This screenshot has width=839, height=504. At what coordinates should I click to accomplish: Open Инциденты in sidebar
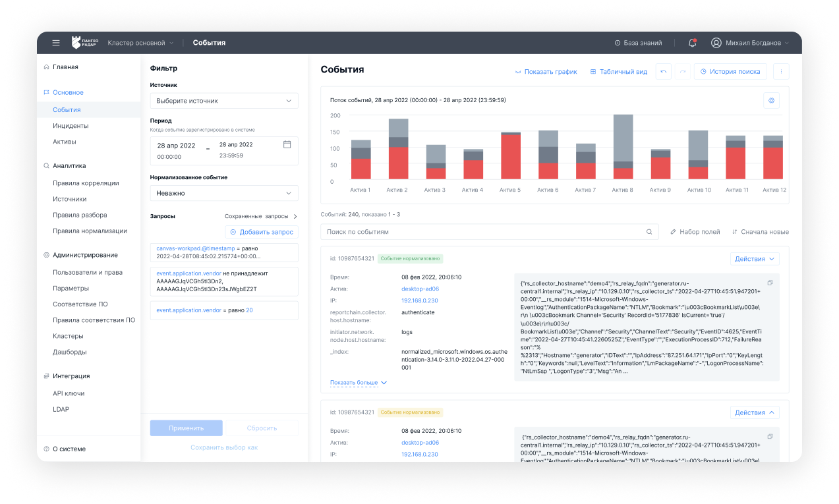(71, 126)
